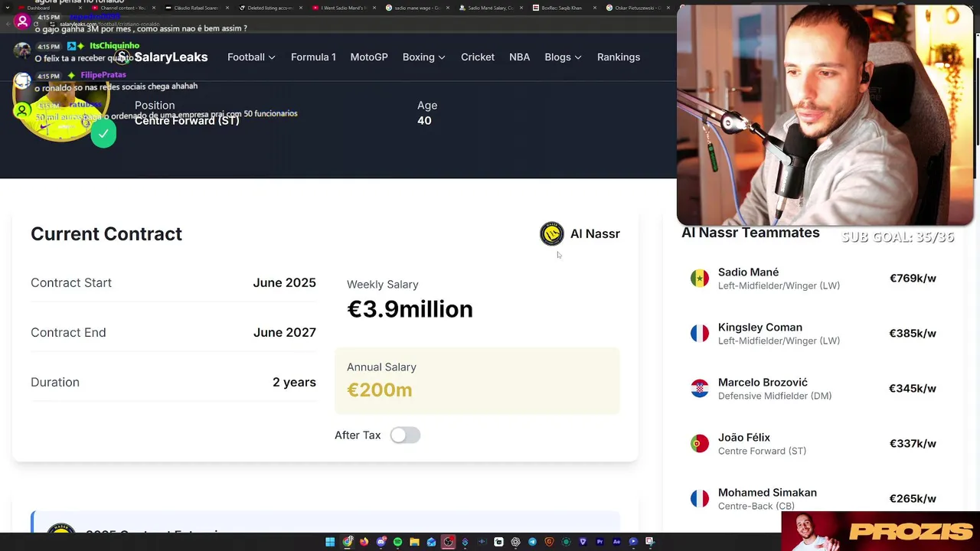Image resolution: width=980 pixels, height=551 pixels.
Task: Click João Félix's €337k/w salary
Action: click(913, 444)
